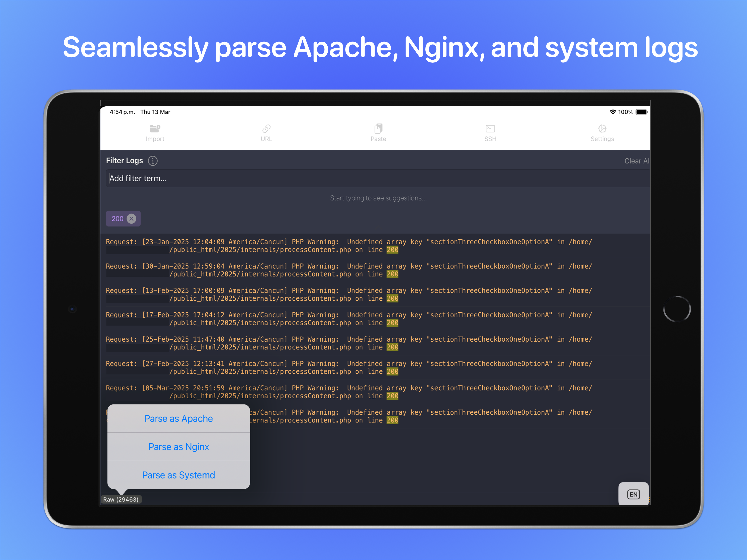The height and width of the screenshot is (560, 747).
Task: Tap the Wi-Fi status icon
Action: (x=613, y=112)
